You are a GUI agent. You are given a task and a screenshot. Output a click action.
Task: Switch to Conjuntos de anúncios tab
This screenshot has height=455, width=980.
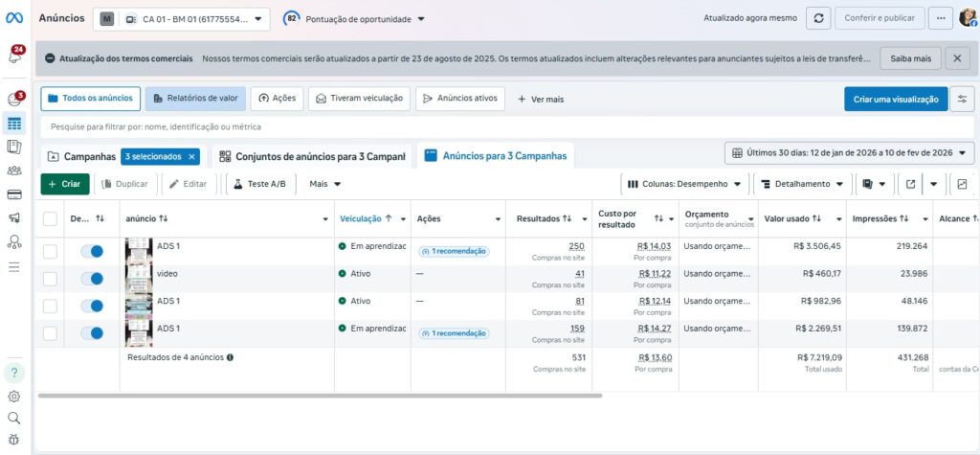coord(313,156)
